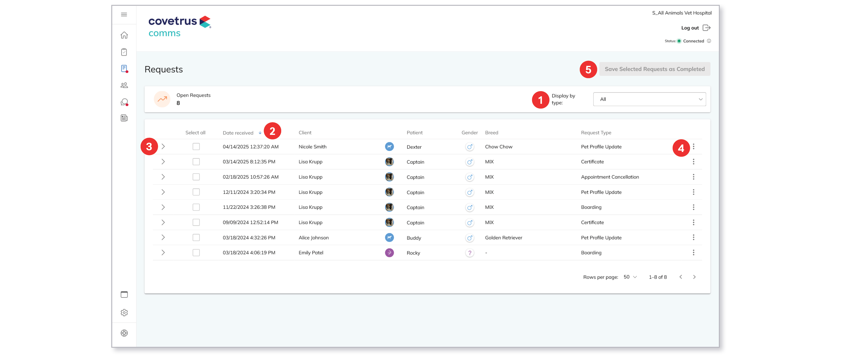
Task: Check the Nicole Smith request checkbox
Action: [x=196, y=147]
